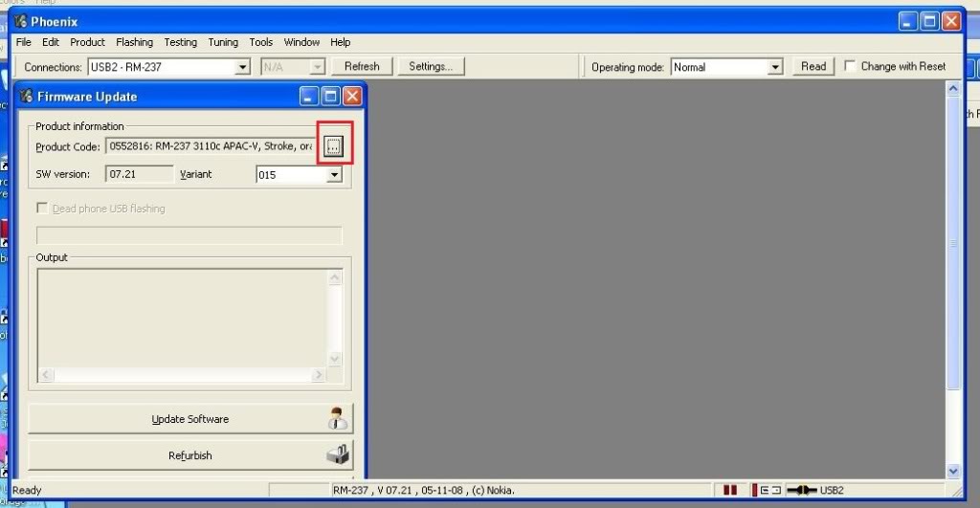Minimize the Phoenix window

pos(908,21)
